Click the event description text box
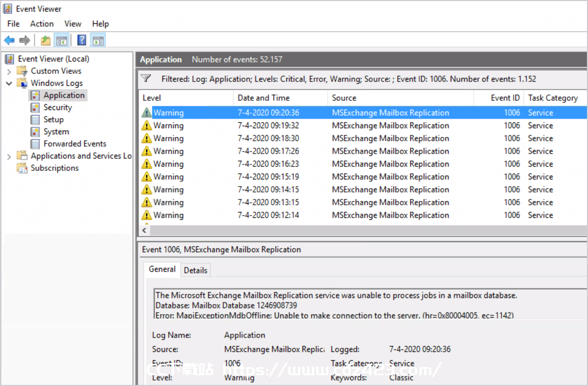This screenshot has height=386, width=588. point(369,304)
